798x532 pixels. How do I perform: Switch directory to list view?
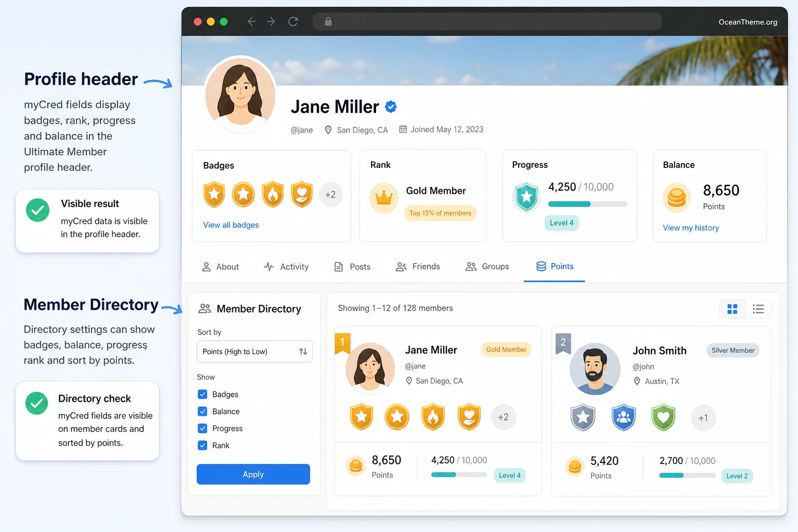click(x=759, y=309)
